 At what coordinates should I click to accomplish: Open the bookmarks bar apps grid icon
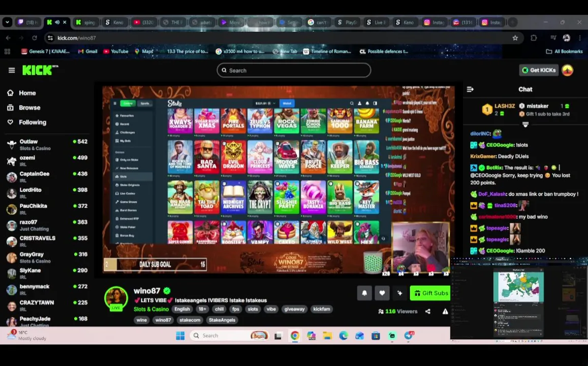tap(7, 51)
